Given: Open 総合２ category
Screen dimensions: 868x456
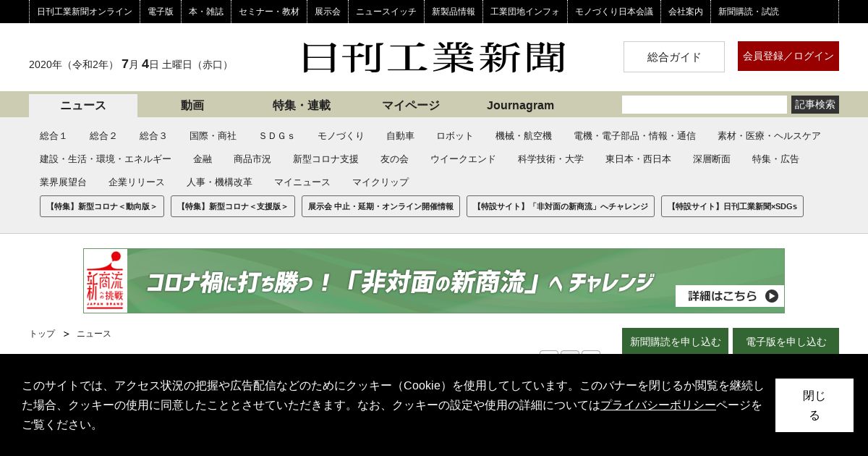Looking at the screenshot, I should [103, 136].
